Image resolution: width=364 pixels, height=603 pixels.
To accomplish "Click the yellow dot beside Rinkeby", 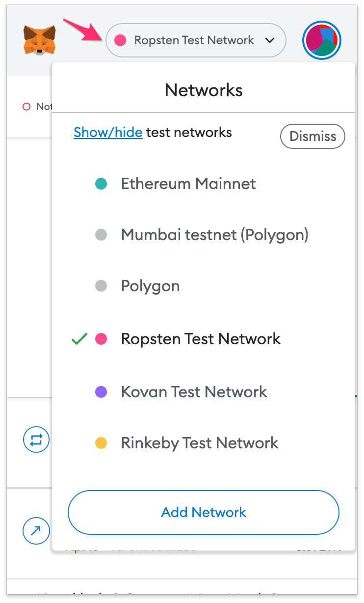I will click(x=101, y=443).
